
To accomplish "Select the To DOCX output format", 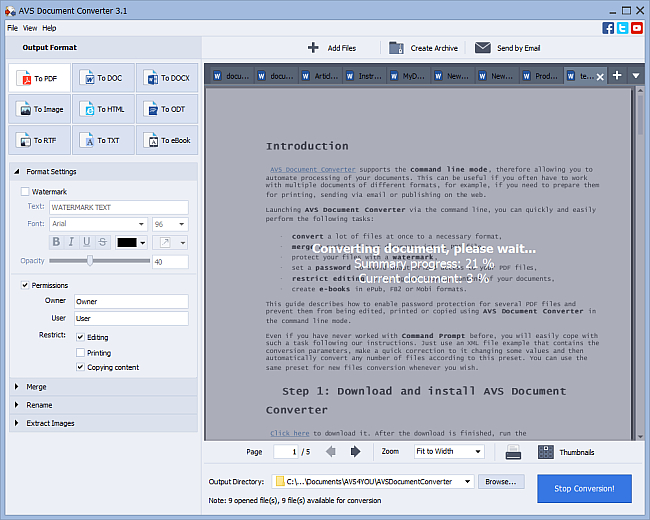I will pos(167,78).
